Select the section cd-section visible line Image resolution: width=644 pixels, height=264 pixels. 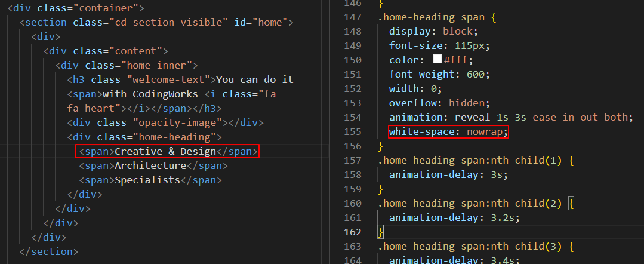pyautogui.click(x=156, y=22)
